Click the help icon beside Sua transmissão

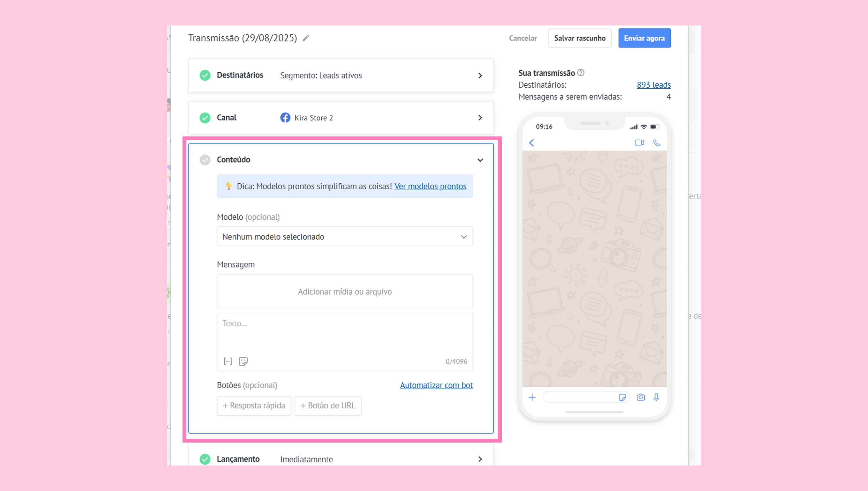[581, 72]
